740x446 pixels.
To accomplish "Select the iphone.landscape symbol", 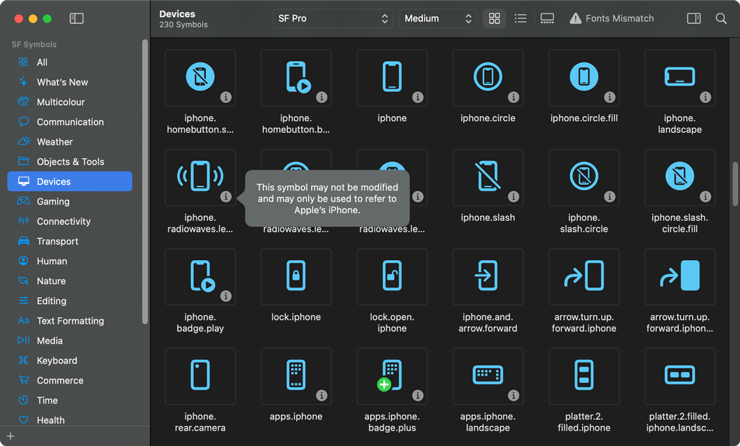I will 680,78.
